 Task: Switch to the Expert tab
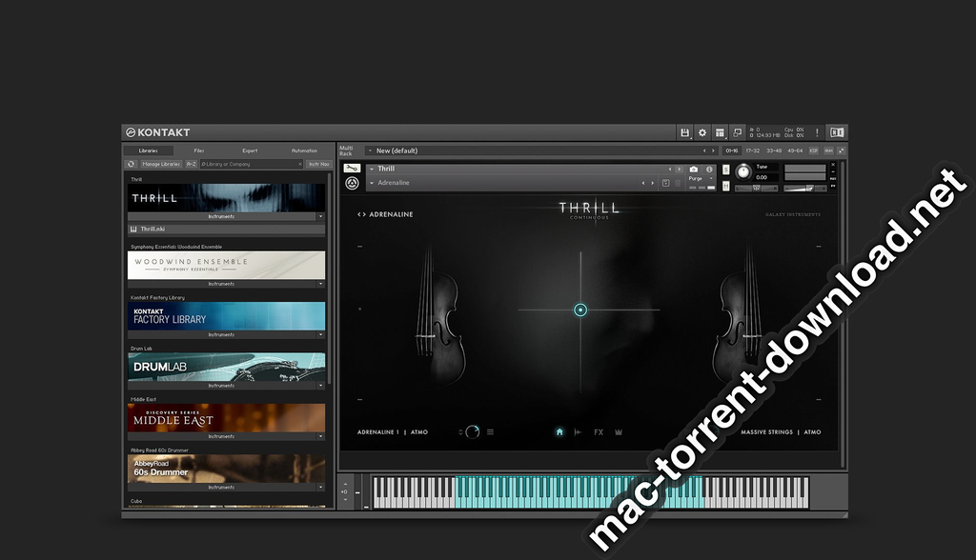[250, 150]
